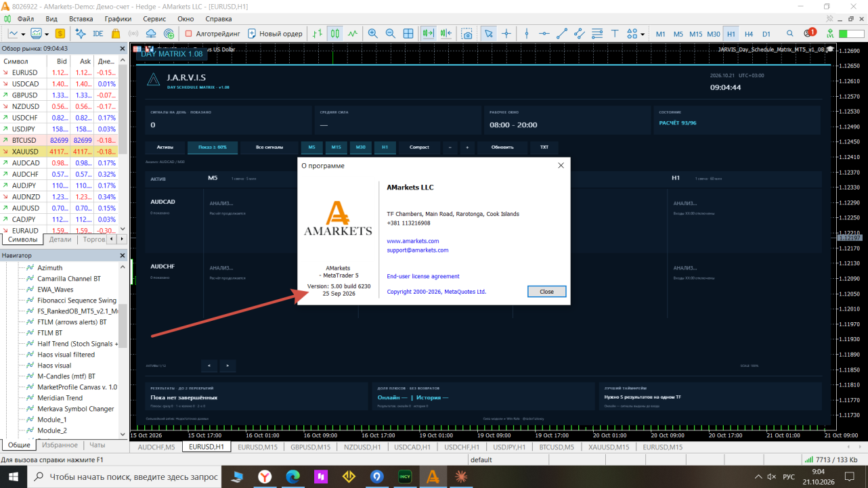Toggle Compact view in J.A.R.V.I.S panel
Screen dimensions: 868x488
click(x=419, y=147)
